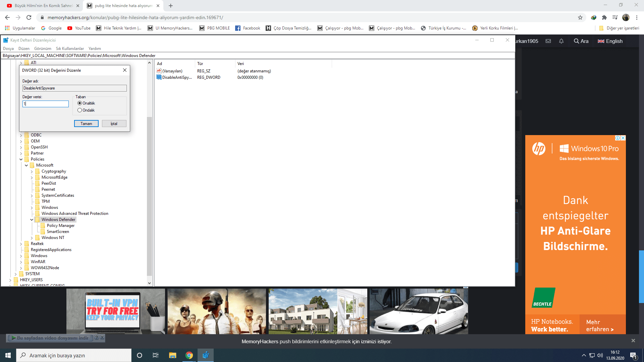Select the Ondalık radio button
This screenshot has height=362, width=644.
pos(79,110)
